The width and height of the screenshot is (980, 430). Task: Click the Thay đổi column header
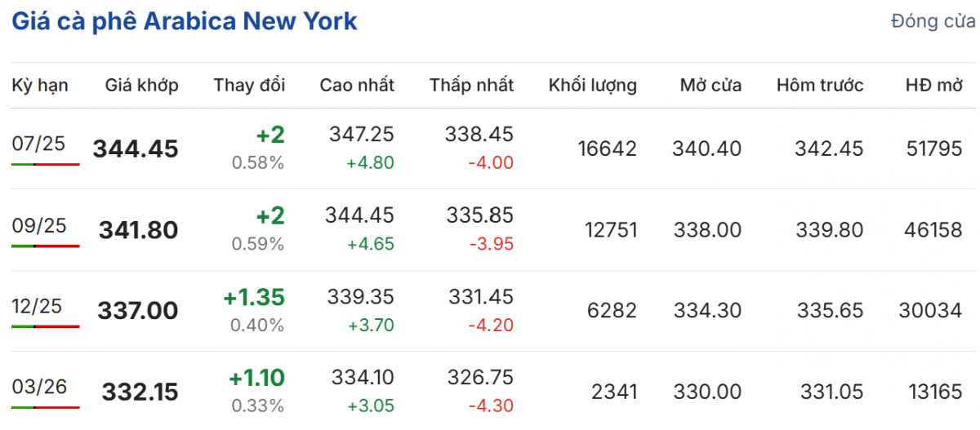click(x=249, y=85)
